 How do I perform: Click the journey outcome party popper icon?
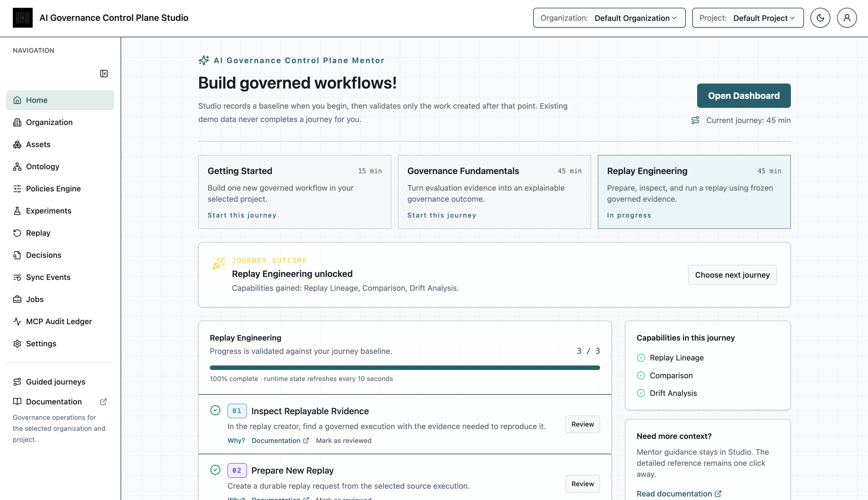(219, 264)
